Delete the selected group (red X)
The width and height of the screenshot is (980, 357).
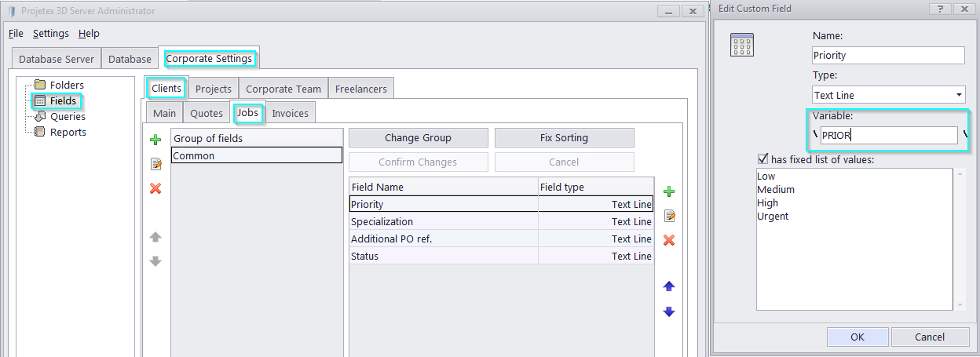click(155, 188)
